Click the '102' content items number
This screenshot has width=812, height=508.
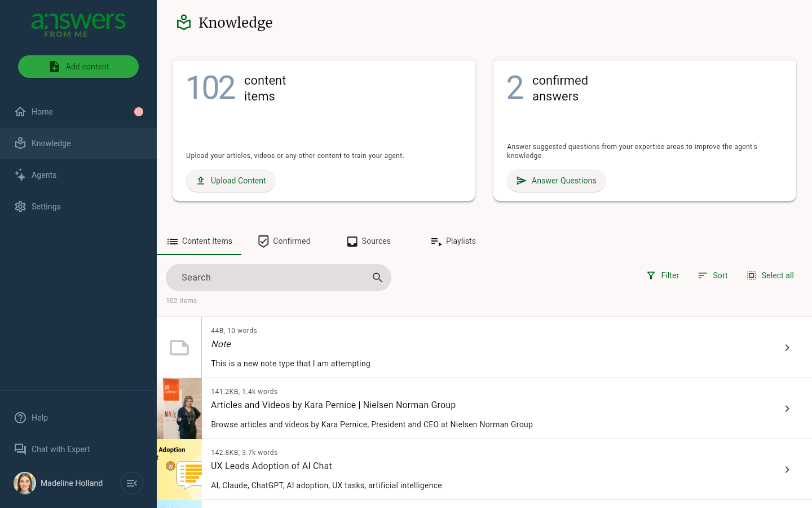click(211, 88)
